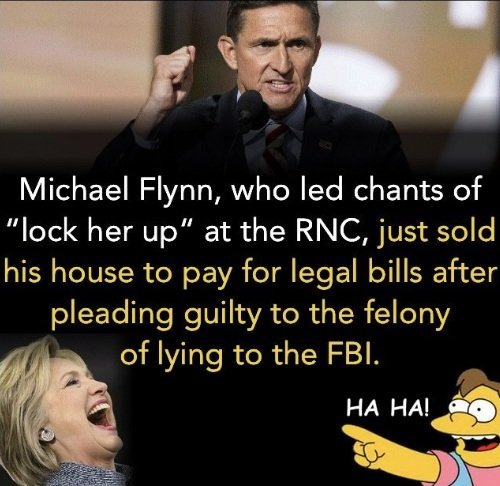Click the cartoon bully's brown hair
Viewport: 500px width, 486px height.
pyautogui.click(x=477, y=383)
